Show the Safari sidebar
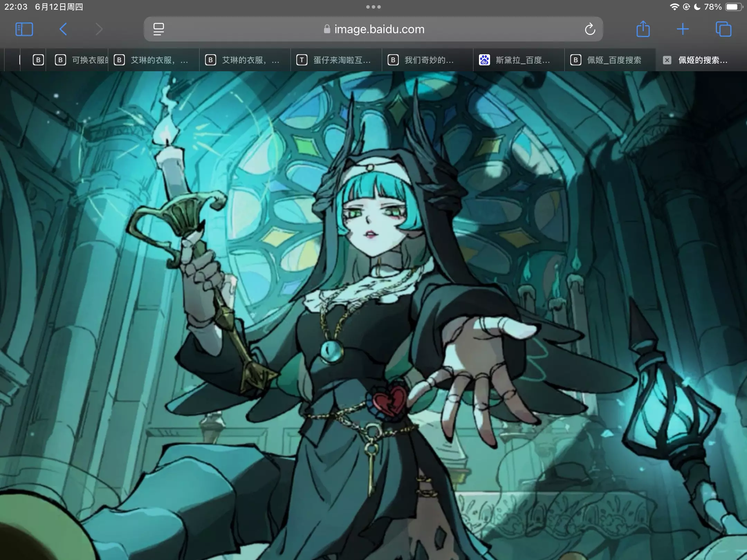Image resolution: width=747 pixels, height=560 pixels. tap(24, 29)
